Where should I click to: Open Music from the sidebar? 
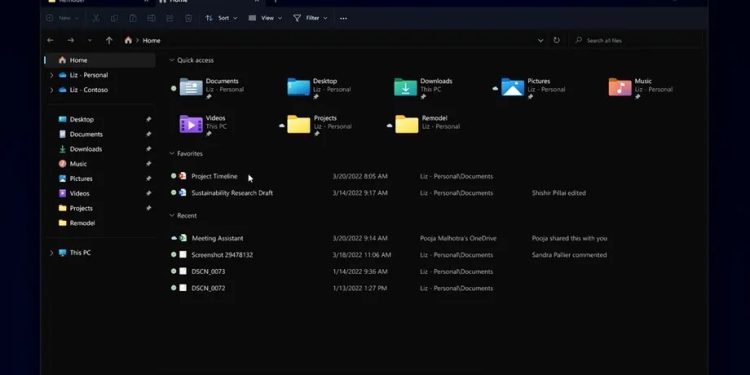click(78, 164)
